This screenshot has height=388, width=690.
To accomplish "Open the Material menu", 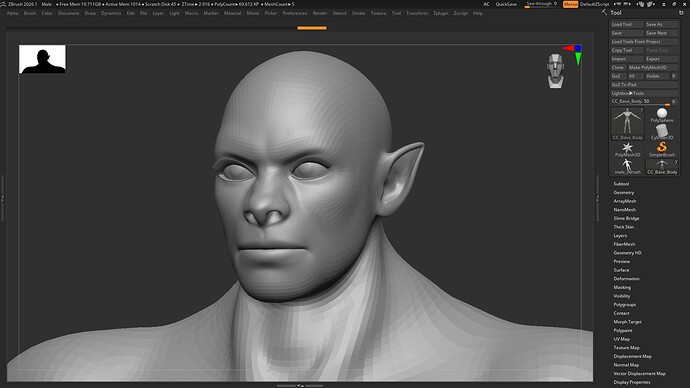I will pos(232,13).
